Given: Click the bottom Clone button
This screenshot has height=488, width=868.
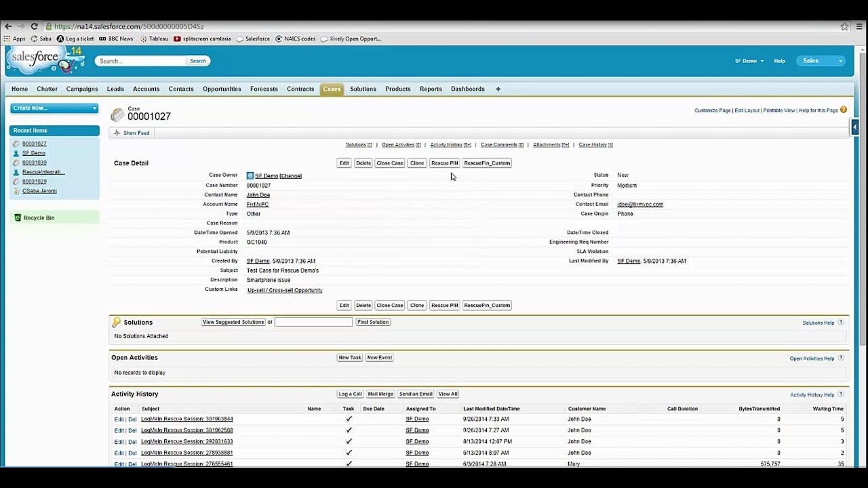Looking at the screenshot, I should tap(417, 305).
